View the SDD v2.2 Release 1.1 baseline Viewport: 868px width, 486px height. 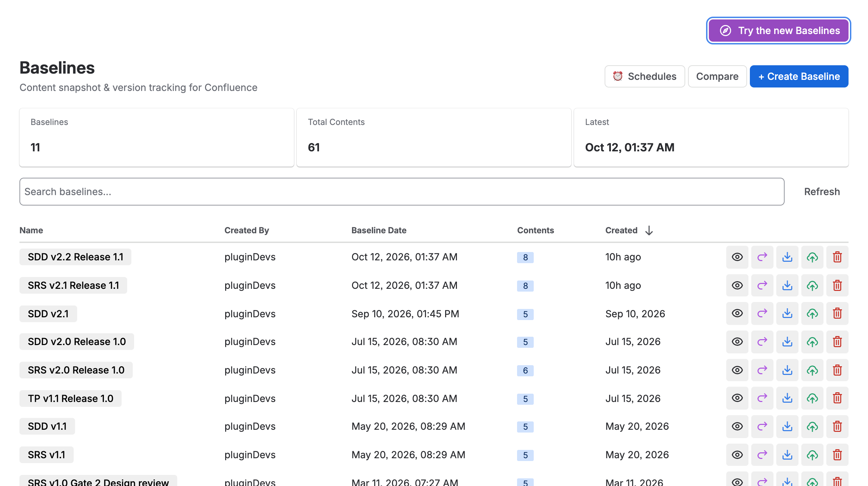coord(737,257)
